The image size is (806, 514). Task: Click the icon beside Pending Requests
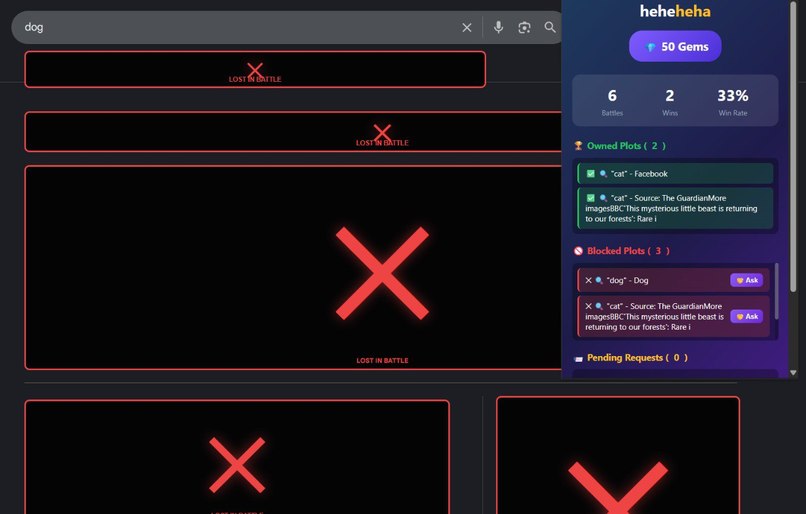click(x=578, y=358)
